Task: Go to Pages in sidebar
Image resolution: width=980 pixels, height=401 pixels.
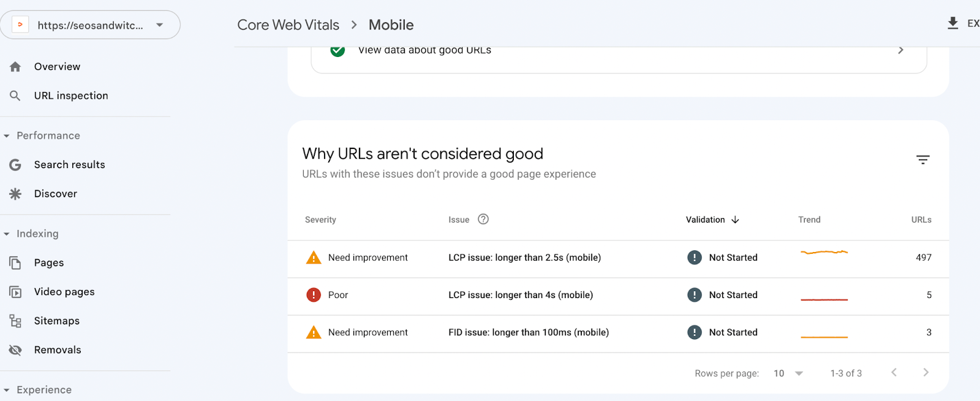Action: [49, 263]
